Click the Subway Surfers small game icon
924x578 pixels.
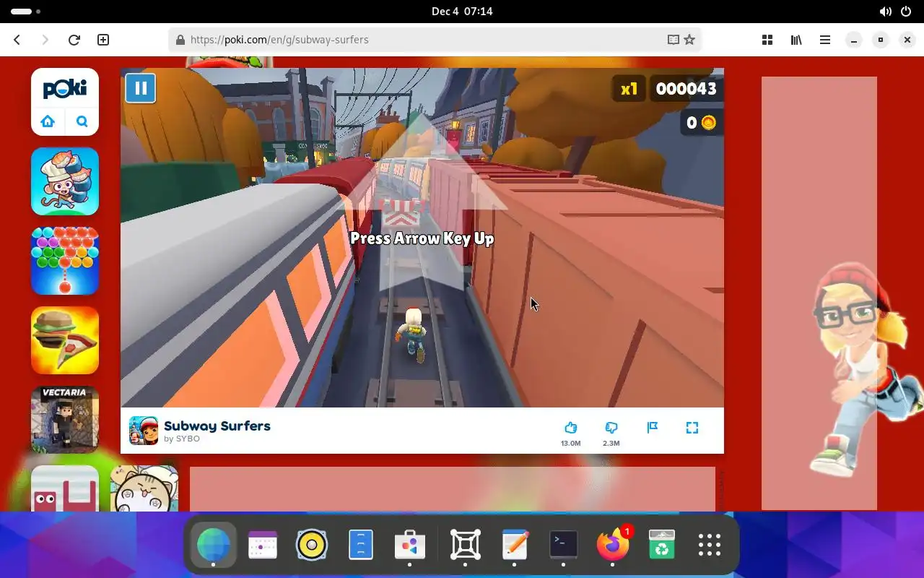[144, 431]
